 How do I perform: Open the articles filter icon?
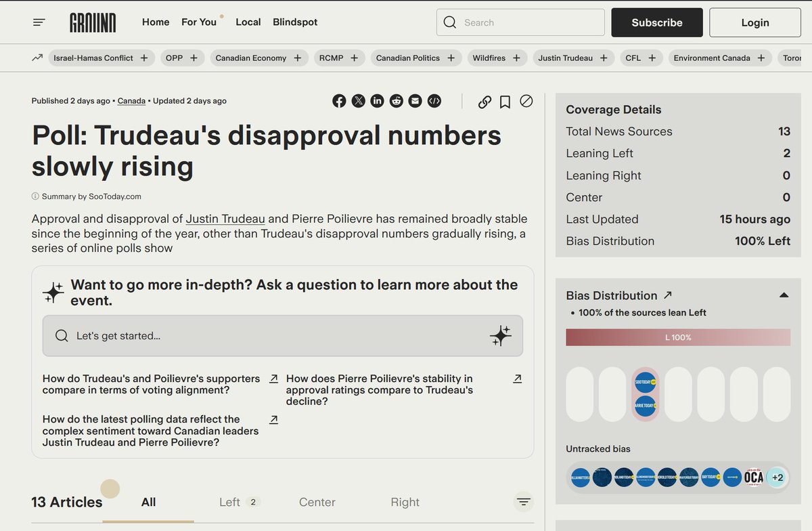click(523, 502)
